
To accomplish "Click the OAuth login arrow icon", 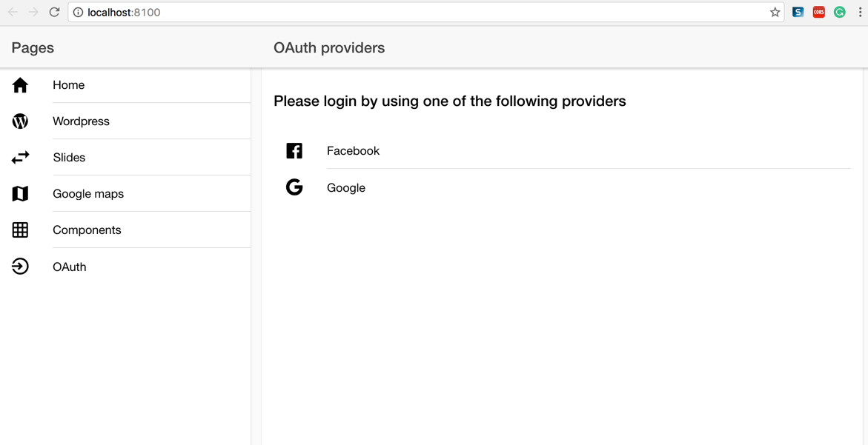I will (x=20, y=267).
